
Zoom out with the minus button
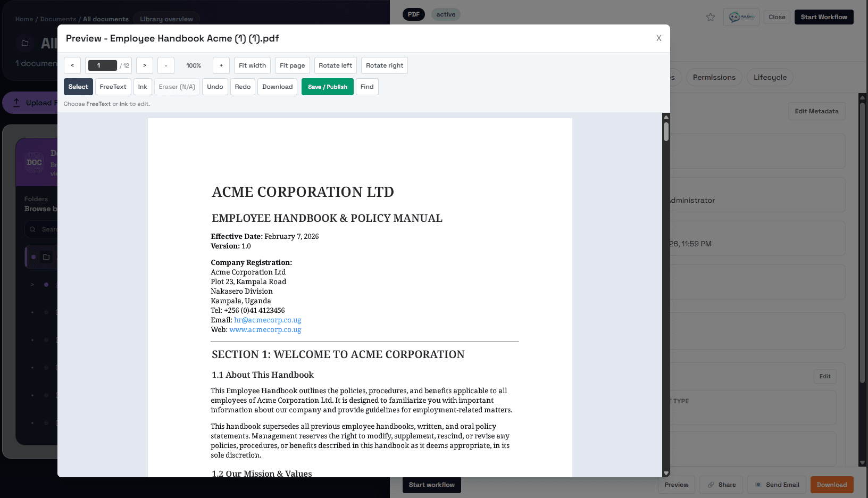[166, 65]
